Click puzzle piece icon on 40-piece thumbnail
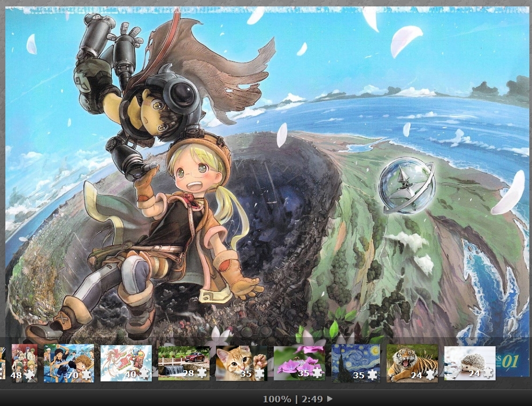This screenshot has height=406, width=532. 144,374
